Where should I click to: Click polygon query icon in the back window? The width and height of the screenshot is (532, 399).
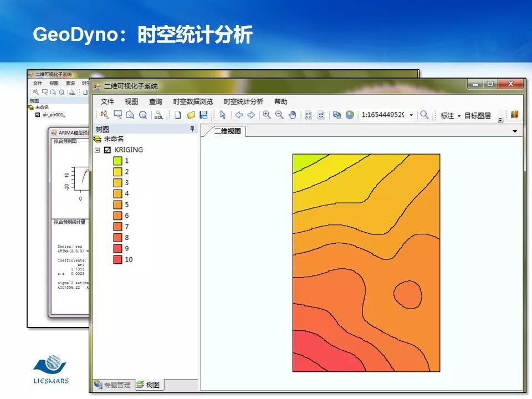(x=53, y=92)
